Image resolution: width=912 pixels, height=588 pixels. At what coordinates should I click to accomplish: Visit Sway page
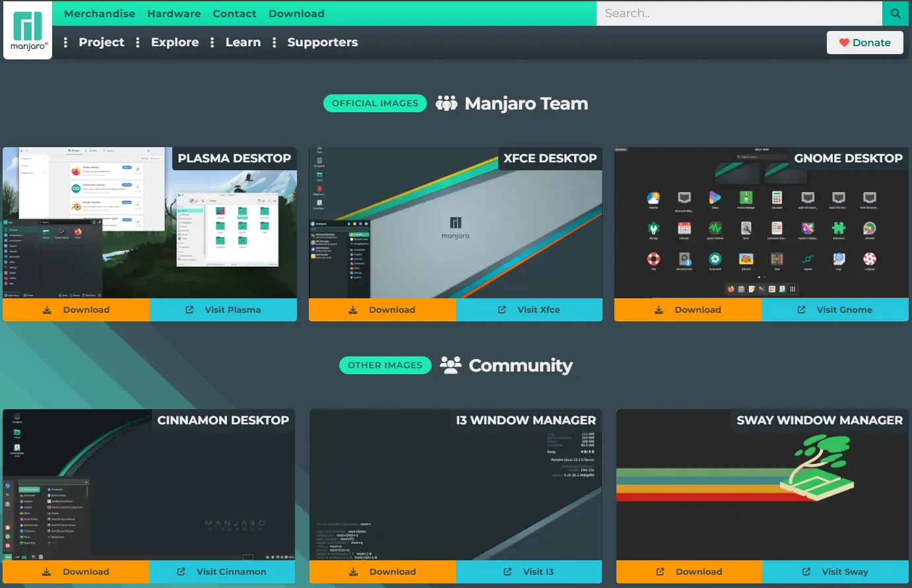(835, 572)
